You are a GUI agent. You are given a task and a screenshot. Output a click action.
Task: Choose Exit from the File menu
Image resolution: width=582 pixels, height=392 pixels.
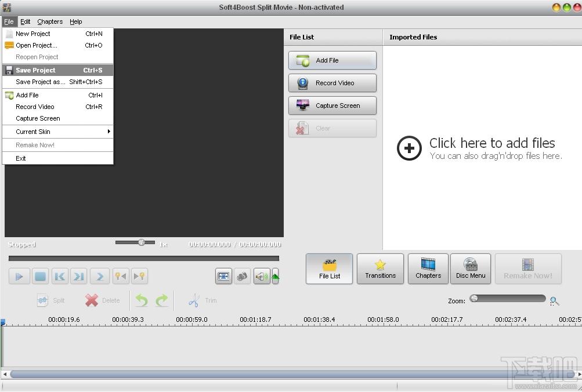58,158
